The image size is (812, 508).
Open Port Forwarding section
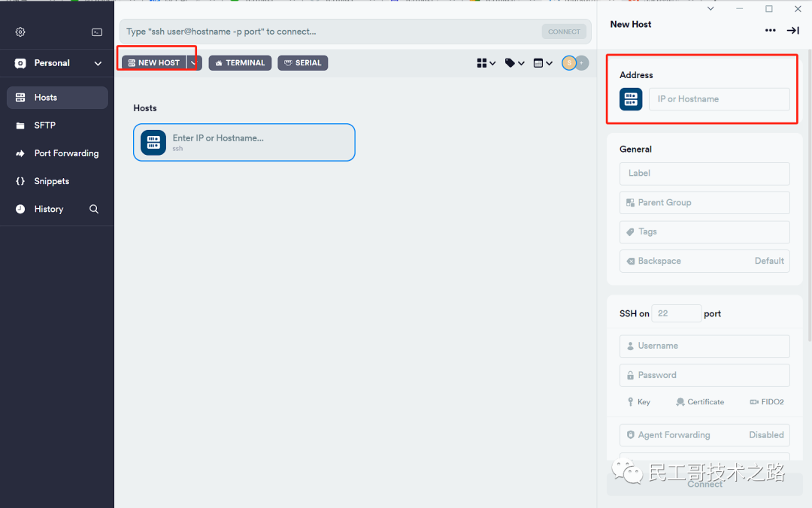66,153
